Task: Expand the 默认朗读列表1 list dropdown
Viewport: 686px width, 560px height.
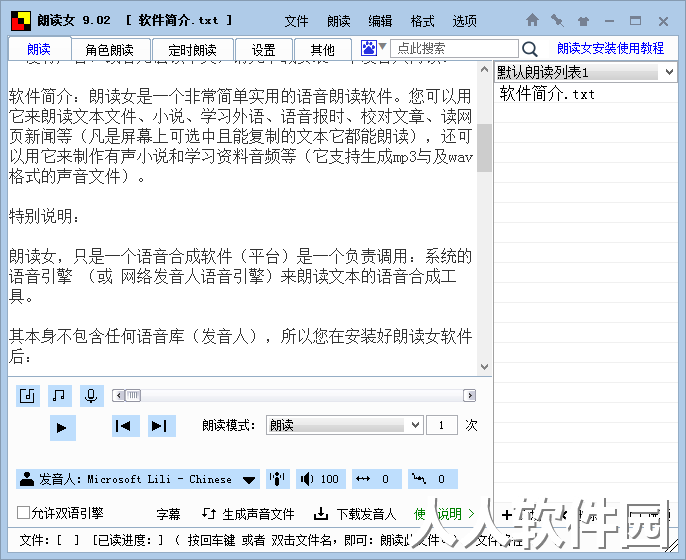Action: point(669,72)
